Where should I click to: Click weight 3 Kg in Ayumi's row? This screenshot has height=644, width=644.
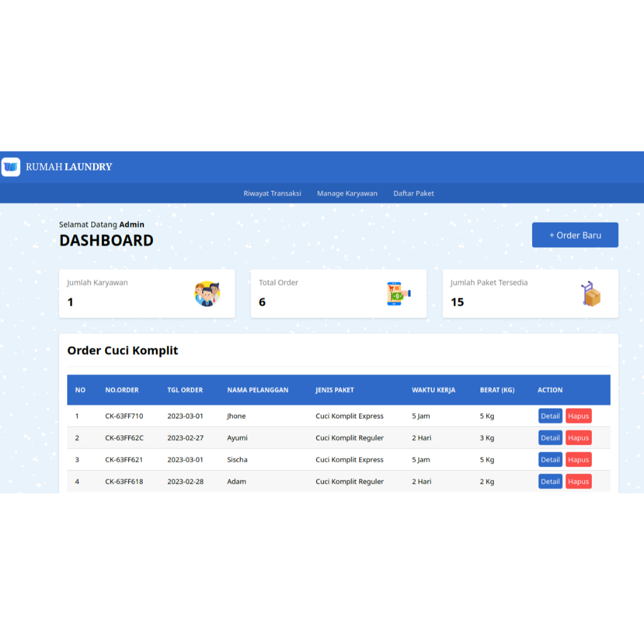click(487, 438)
